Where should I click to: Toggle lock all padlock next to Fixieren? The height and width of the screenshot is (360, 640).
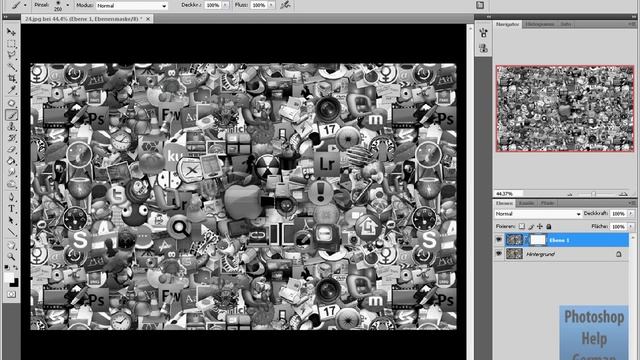pos(549,226)
